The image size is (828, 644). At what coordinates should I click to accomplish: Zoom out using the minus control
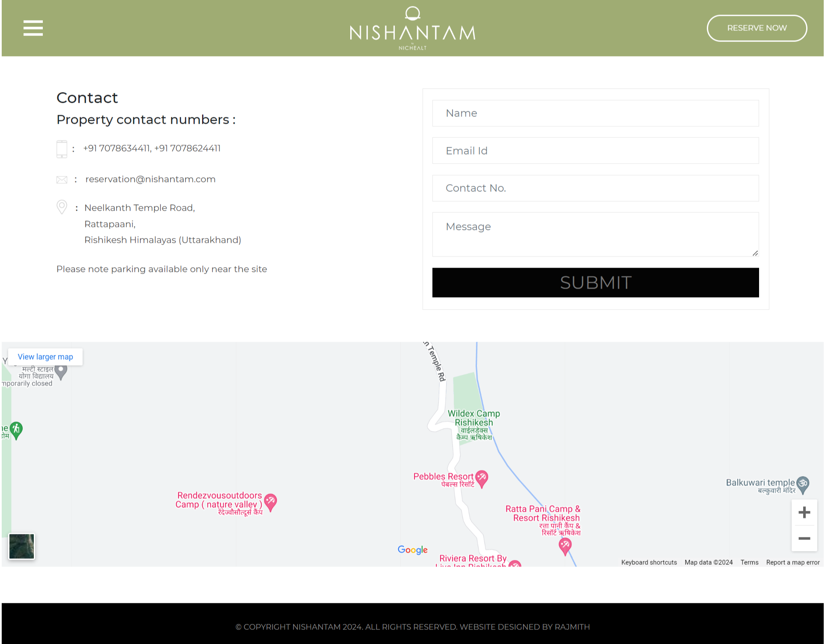click(804, 539)
